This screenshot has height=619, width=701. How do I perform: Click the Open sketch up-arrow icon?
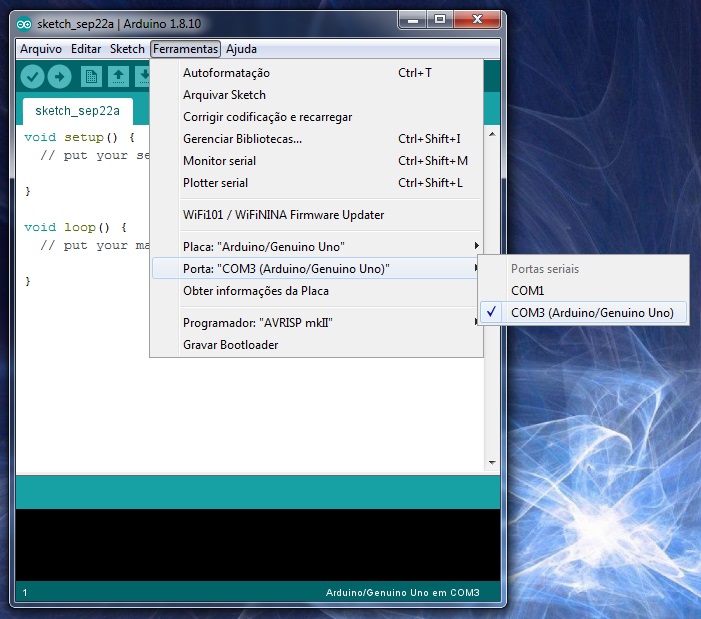(118, 76)
